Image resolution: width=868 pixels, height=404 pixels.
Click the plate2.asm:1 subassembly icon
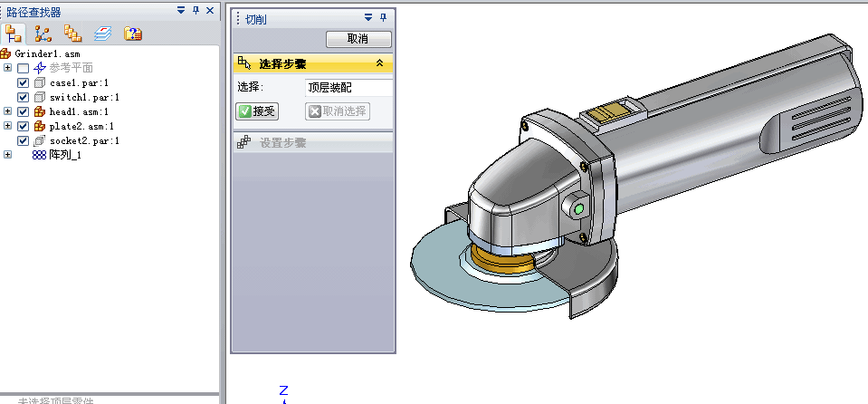click(x=39, y=126)
